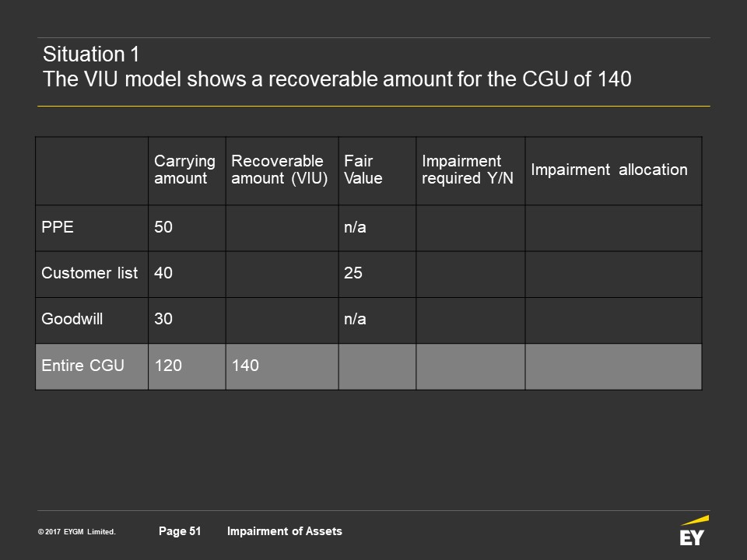Click the empty PPE impairment allocation cell
The width and height of the screenshot is (747, 560).
(614, 228)
